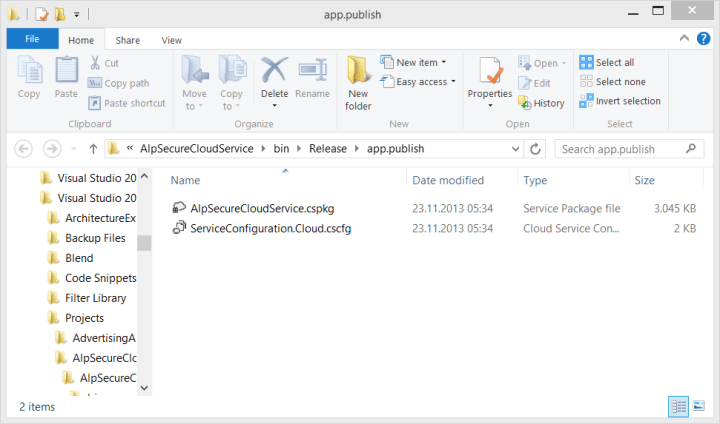Click the Up directory arrow
This screenshot has height=424, width=720.
pyautogui.click(x=93, y=149)
